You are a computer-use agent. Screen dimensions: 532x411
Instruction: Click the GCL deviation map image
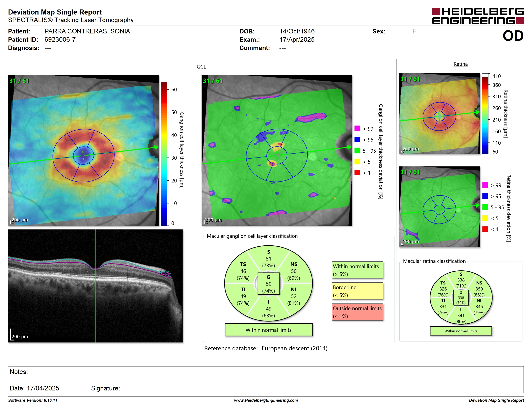click(277, 150)
